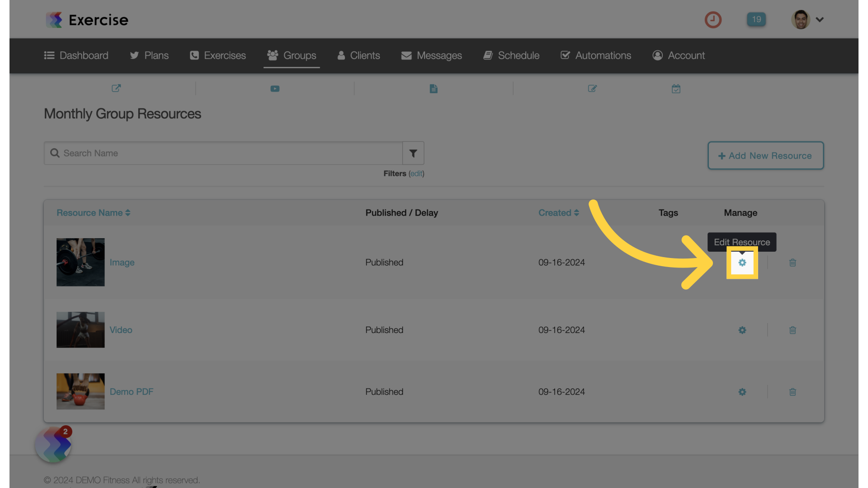Click the Image resource thumbnail
868x488 pixels.
point(80,262)
